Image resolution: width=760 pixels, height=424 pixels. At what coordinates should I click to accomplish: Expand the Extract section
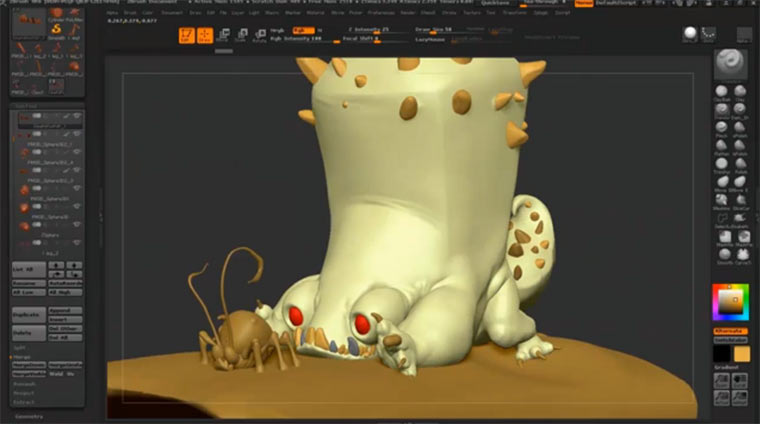point(24,402)
